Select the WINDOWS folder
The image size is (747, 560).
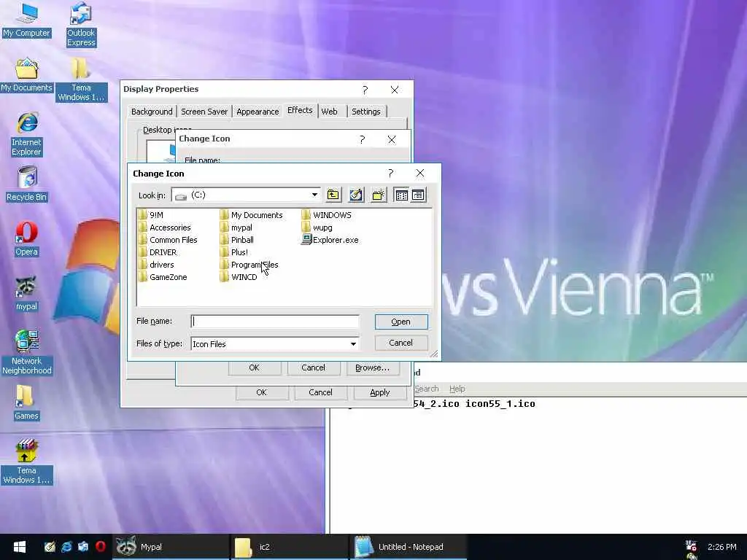327,215
